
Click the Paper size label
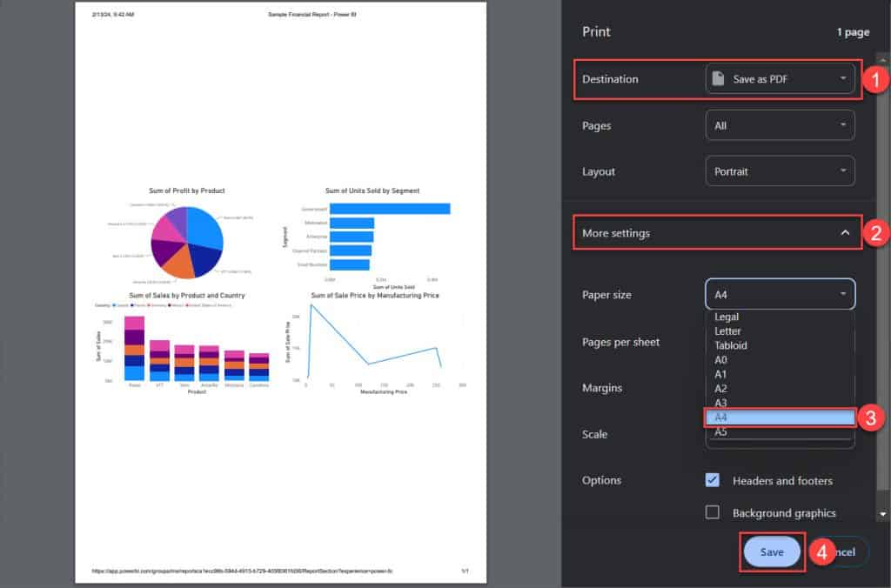pyautogui.click(x=606, y=295)
